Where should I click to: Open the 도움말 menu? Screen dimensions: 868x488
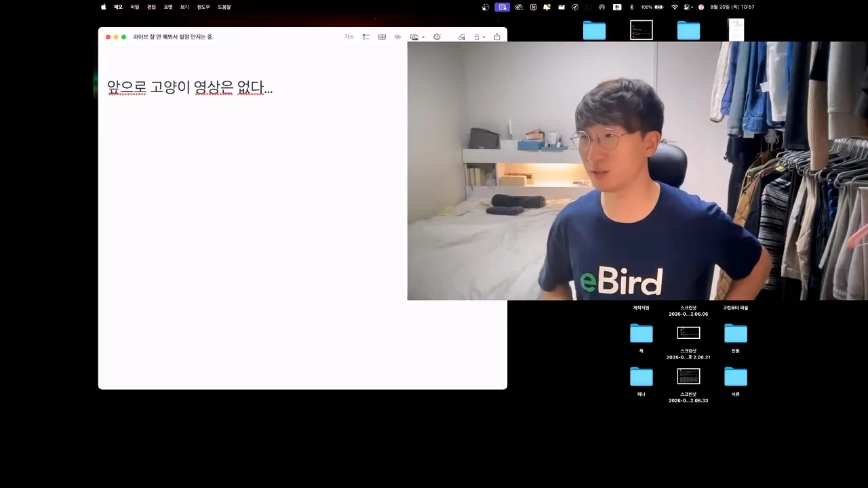pos(224,7)
